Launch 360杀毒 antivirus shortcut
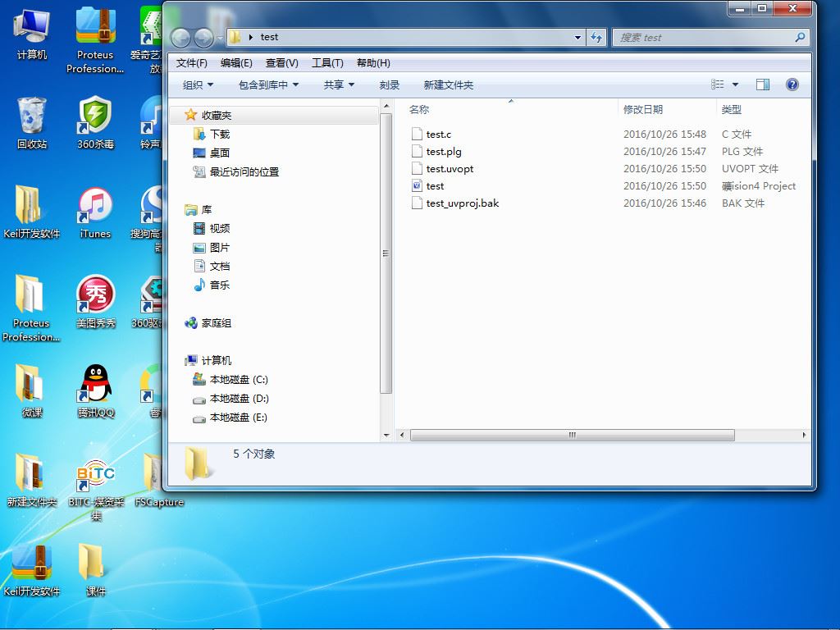The width and height of the screenshot is (840, 630). coord(95,123)
